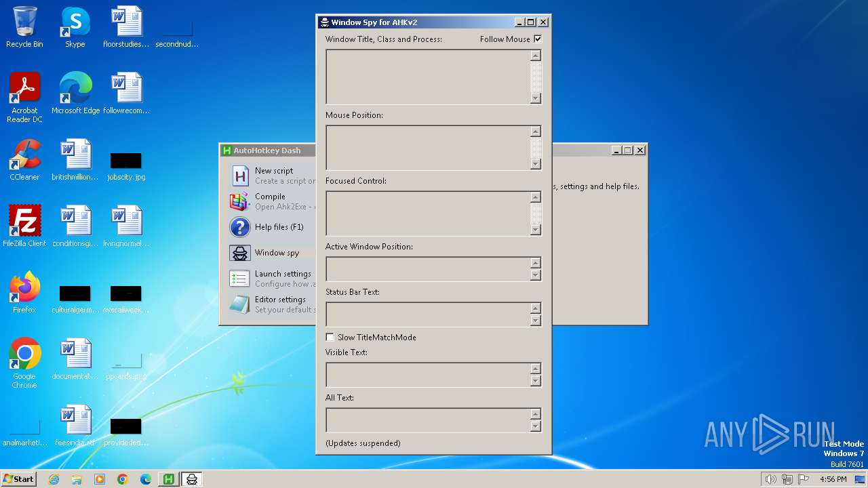
Task: Select the CCleaner desktop shortcut
Action: pos(24,160)
